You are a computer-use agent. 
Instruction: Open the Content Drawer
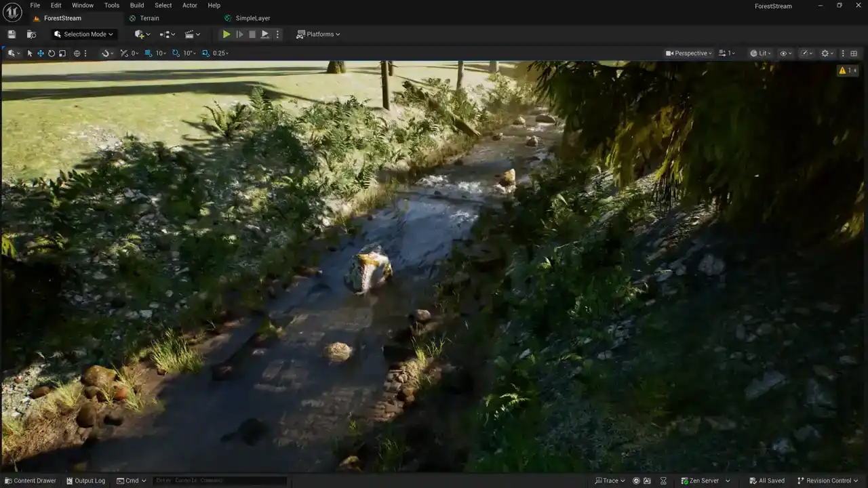pyautogui.click(x=31, y=481)
